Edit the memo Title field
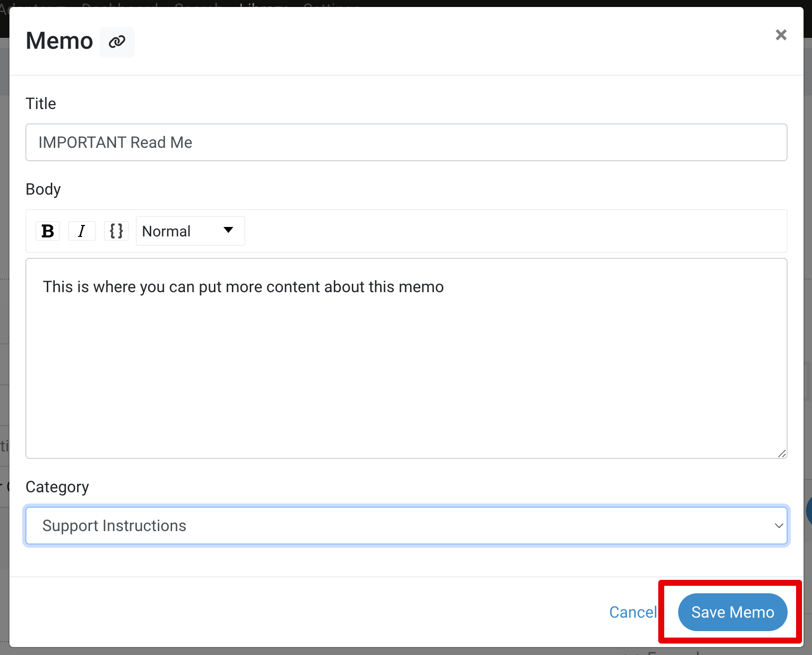The width and height of the screenshot is (812, 655). (x=406, y=142)
